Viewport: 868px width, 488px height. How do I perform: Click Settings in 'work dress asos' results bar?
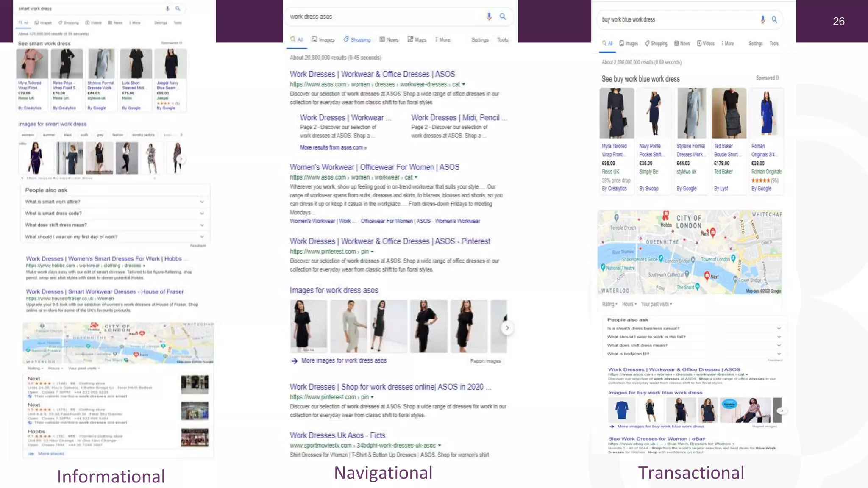480,39
